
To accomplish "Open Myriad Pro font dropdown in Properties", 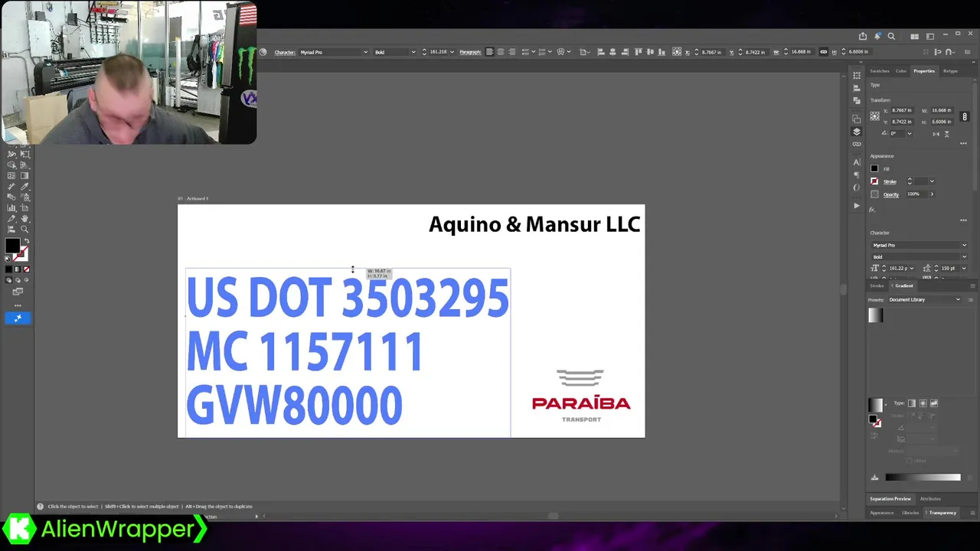I will (x=965, y=245).
